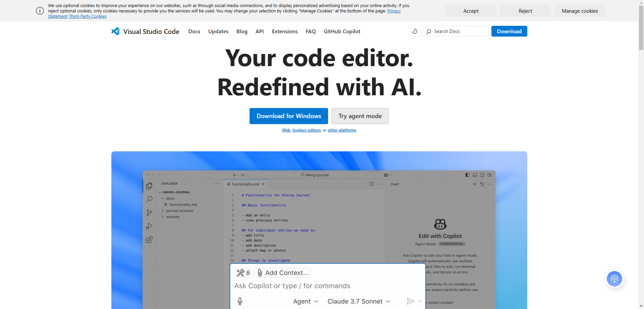Accept optional cookies
Image resolution: width=644 pixels, height=309 pixels.
pyautogui.click(x=471, y=11)
